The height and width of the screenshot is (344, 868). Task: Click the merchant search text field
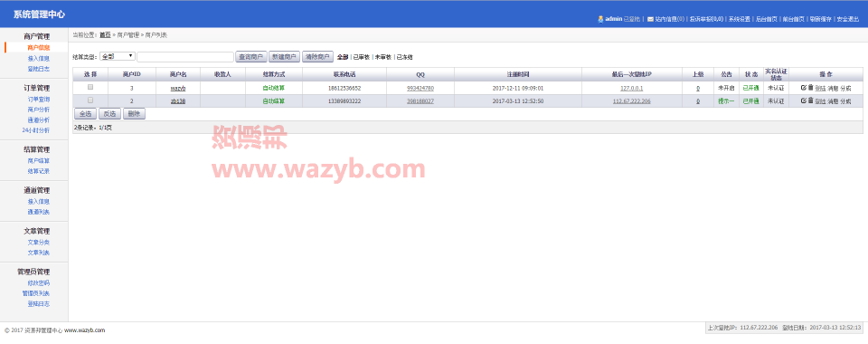tap(185, 56)
